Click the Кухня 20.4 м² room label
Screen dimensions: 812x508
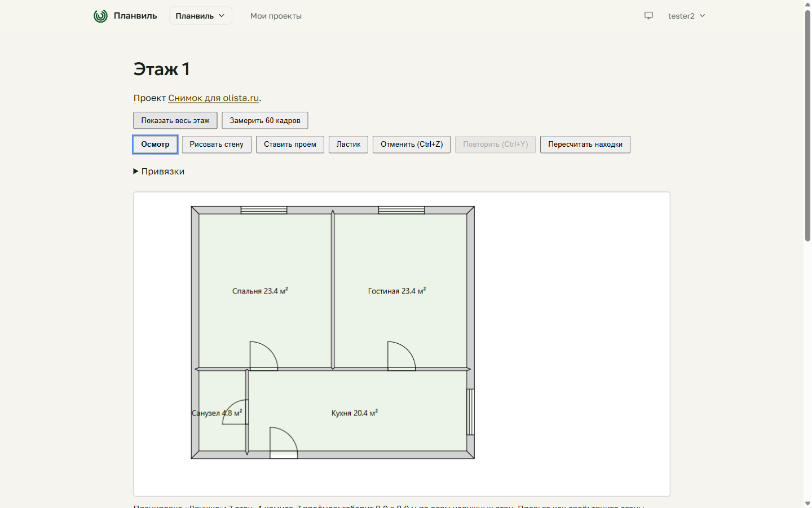tap(355, 413)
